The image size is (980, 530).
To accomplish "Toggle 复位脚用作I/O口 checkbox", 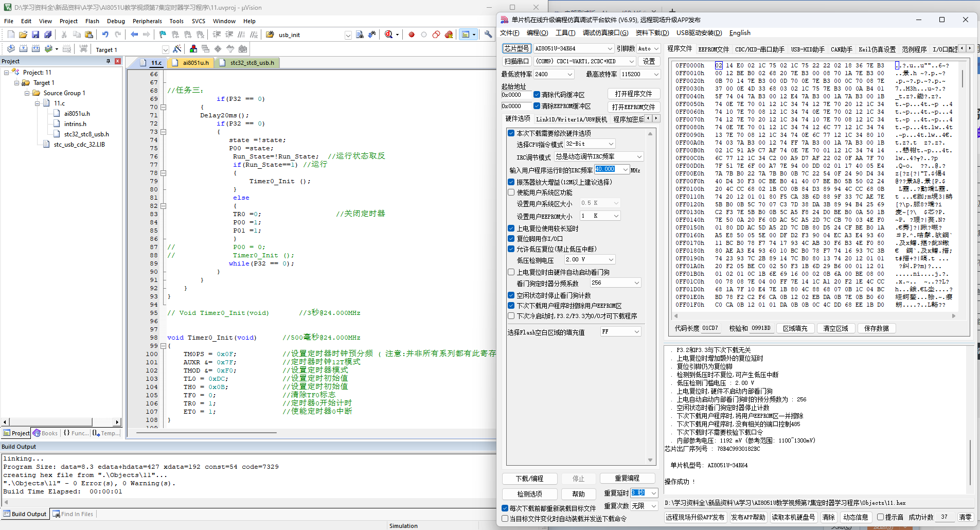I will (511, 239).
